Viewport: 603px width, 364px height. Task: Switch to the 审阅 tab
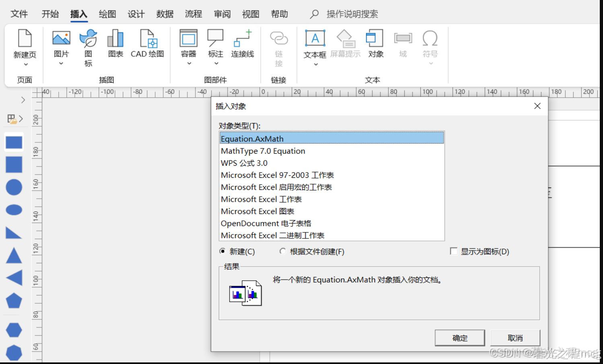click(x=222, y=14)
